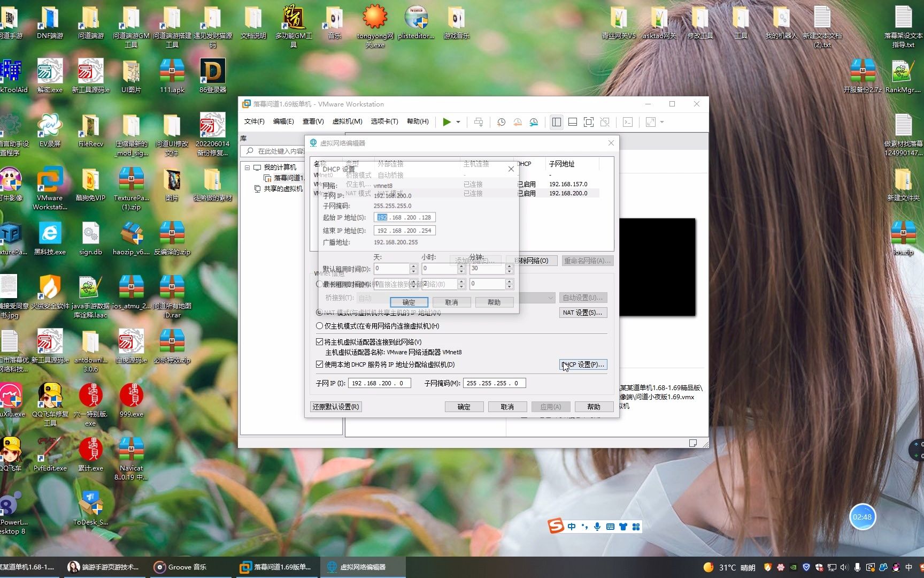Open 文件(F) menu

coord(255,121)
